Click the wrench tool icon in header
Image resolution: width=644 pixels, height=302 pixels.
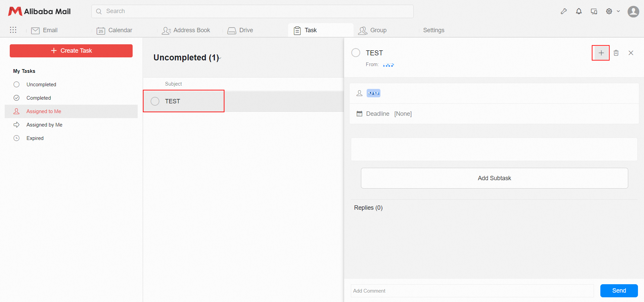tap(564, 11)
